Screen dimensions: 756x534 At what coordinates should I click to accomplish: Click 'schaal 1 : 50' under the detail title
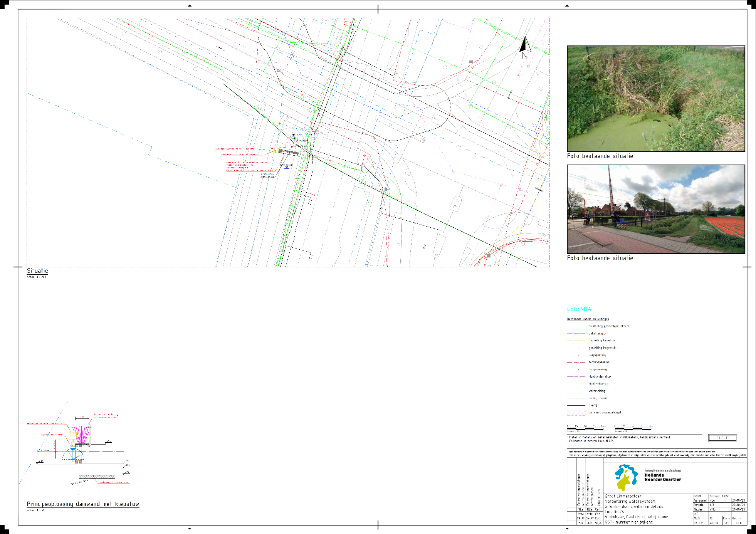click(36, 510)
